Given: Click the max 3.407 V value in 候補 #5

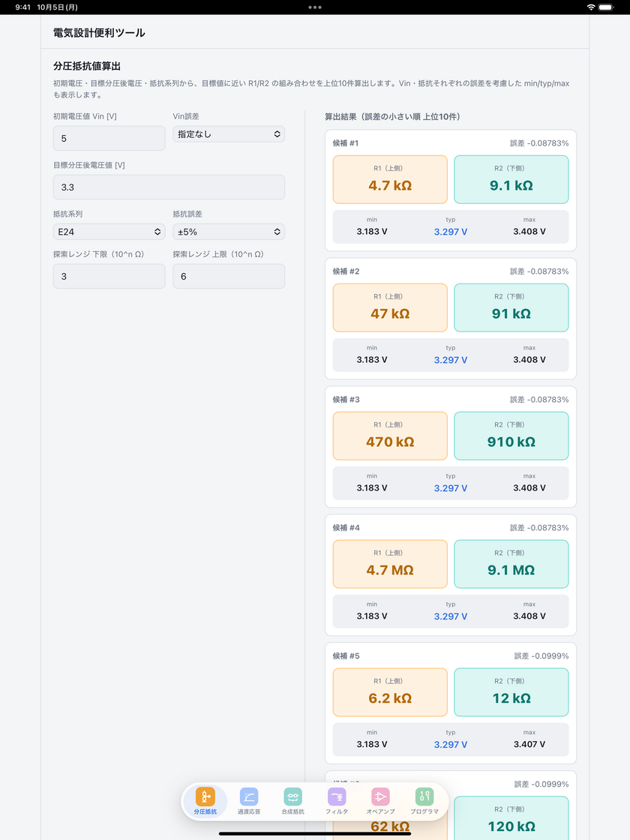Looking at the screenshot, I should coord(529,745).
